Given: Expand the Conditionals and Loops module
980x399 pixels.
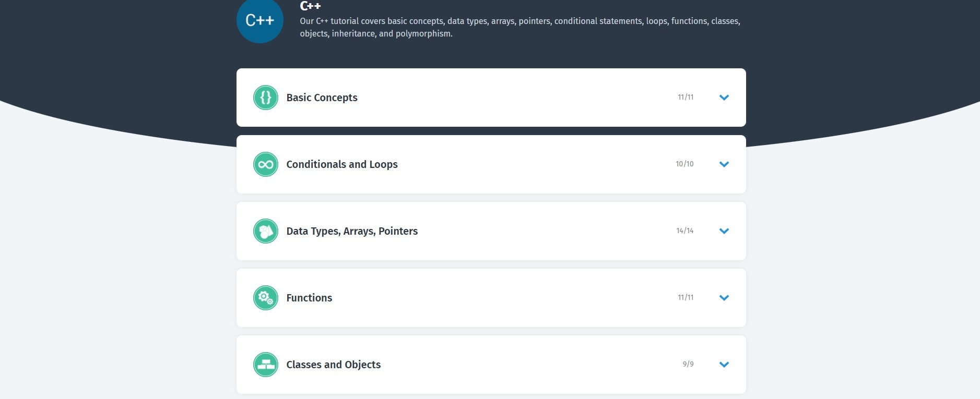Looking at the screenshot, I should [x=724, y=164].
